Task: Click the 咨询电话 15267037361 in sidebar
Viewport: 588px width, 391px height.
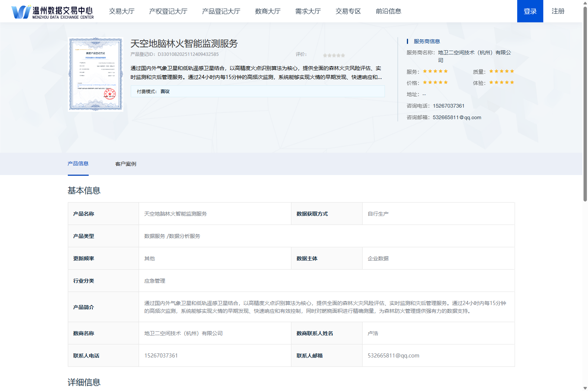Action: click(448, 106)
